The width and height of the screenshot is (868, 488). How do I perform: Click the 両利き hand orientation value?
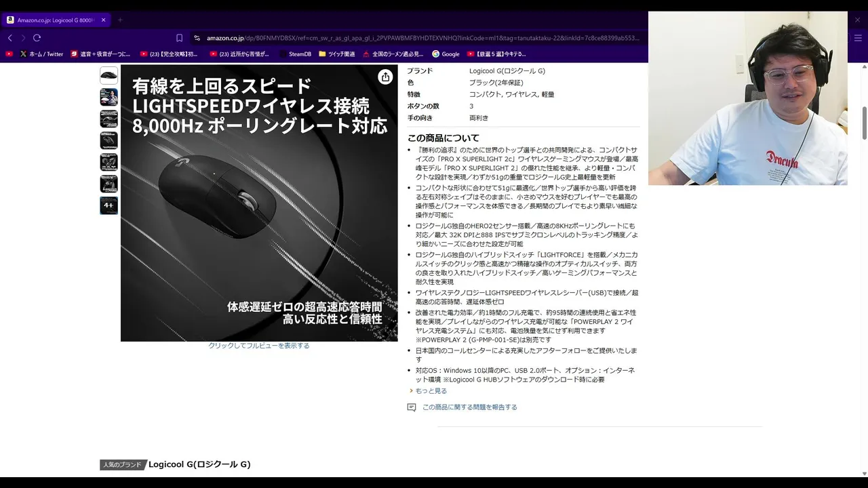click(479, 118)
